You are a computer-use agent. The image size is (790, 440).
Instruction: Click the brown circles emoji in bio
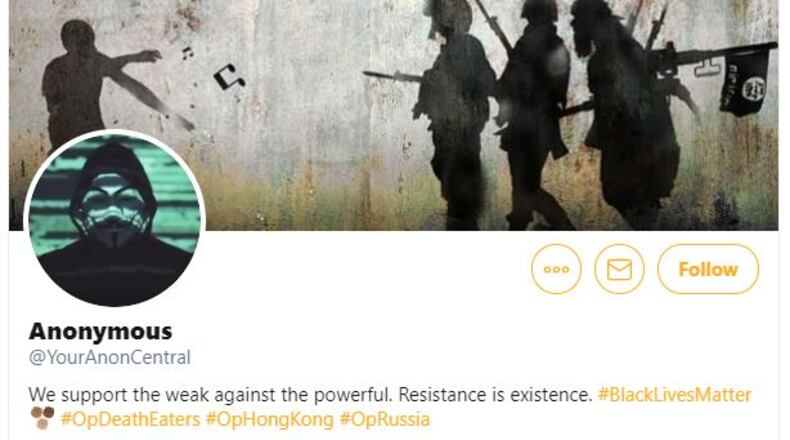tap(42, 418)
